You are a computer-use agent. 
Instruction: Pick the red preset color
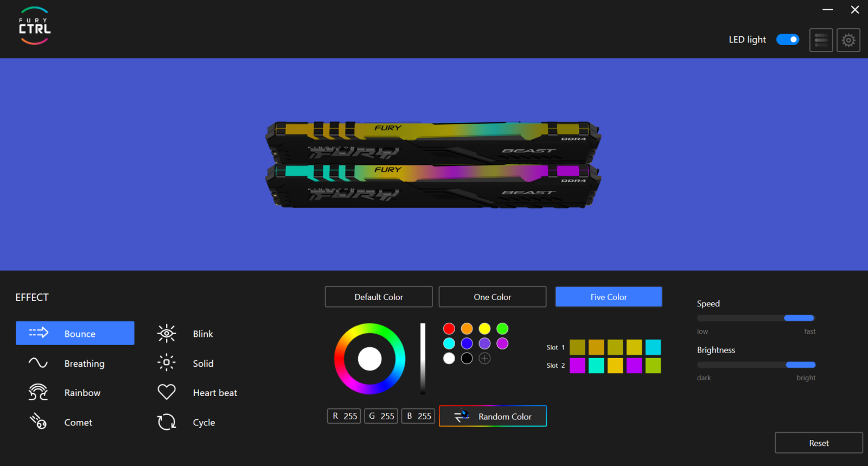[x=449, y=328]
